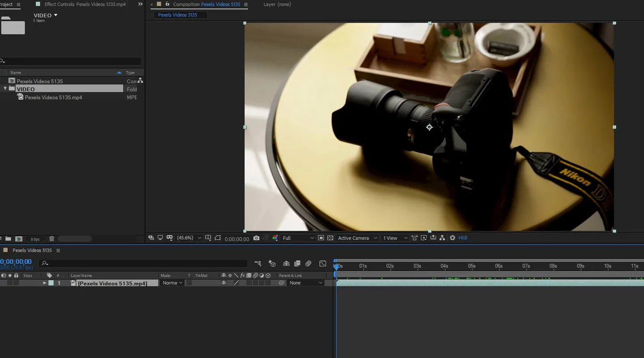The image size is (644, 358).
Task: Switch to the Layer (none) tab
Action: point(277,4)
